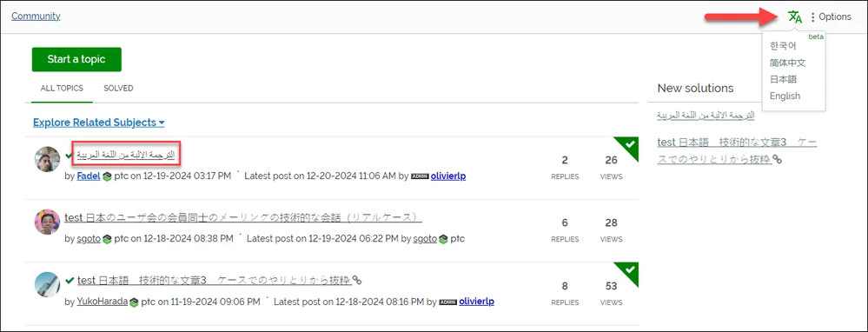Visit the author sgoto profile link
The width and height of the screenshot is (868, 332).
[x=89, y=239]
